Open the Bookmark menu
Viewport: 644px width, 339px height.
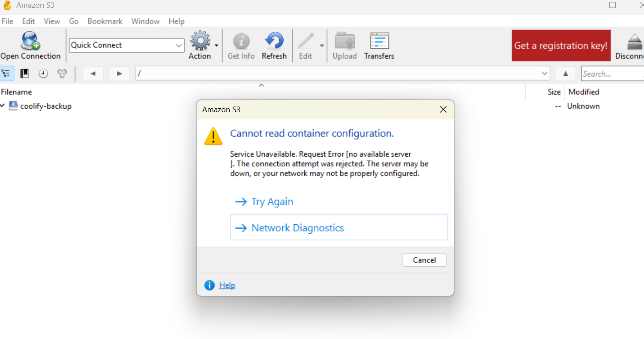click(105, 21)
